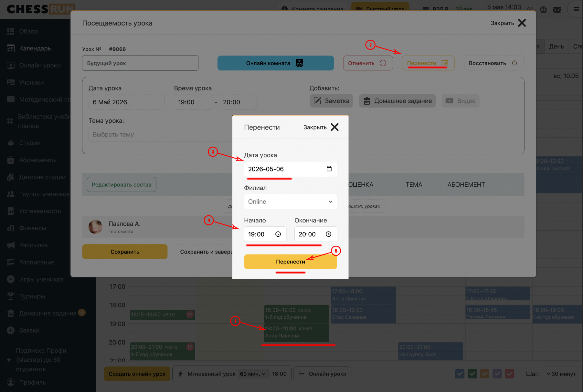Toggle the green calendar filter checkbox

point(472,374)
